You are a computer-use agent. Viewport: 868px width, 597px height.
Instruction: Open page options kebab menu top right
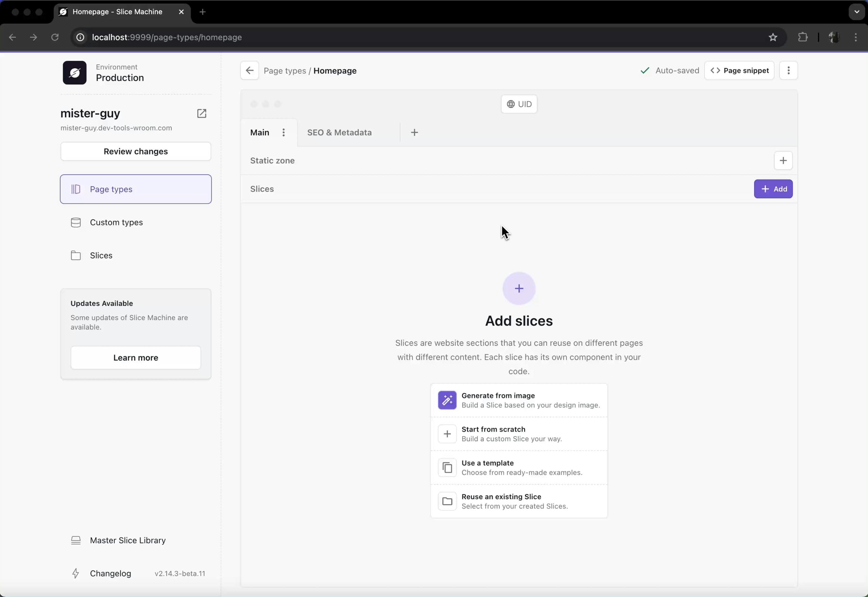pyautogui.click(x=788, y=71)
